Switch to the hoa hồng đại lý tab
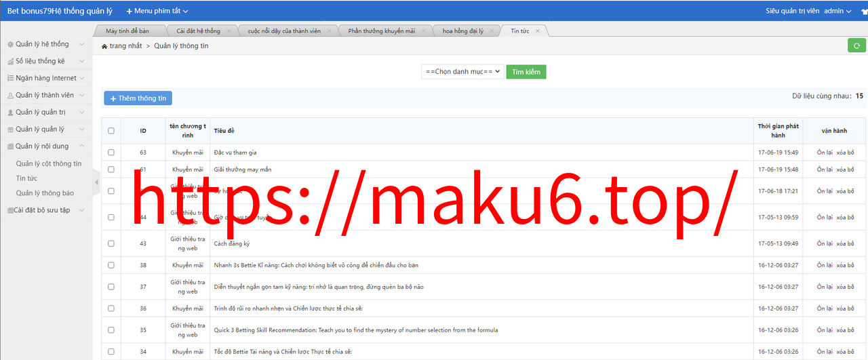 (x=463, y=31)
